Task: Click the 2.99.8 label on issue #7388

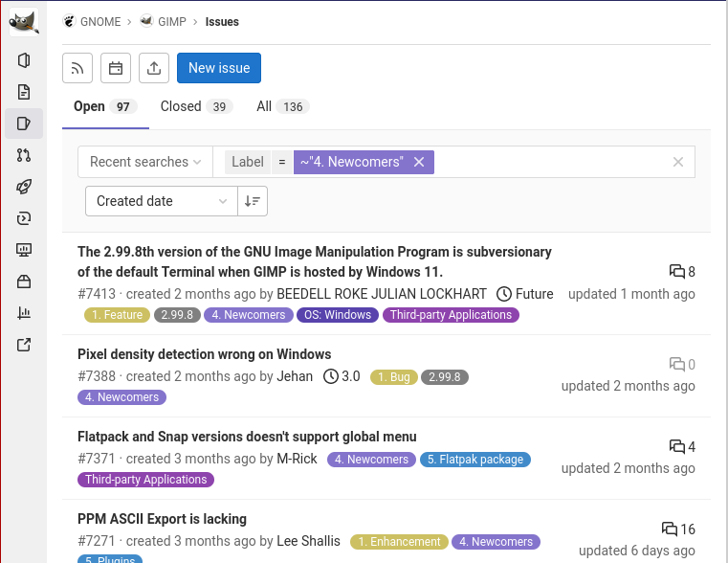Action: click(x=445, y=377)
